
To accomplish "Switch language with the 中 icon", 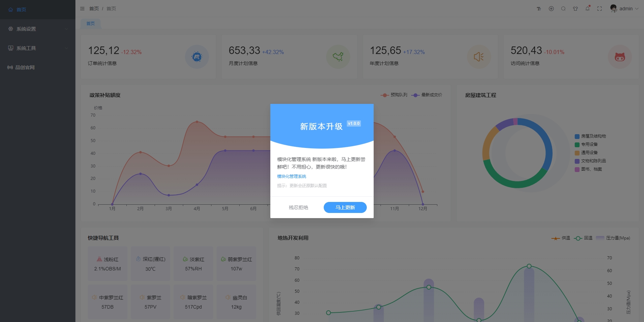I will tap(551, 9).
